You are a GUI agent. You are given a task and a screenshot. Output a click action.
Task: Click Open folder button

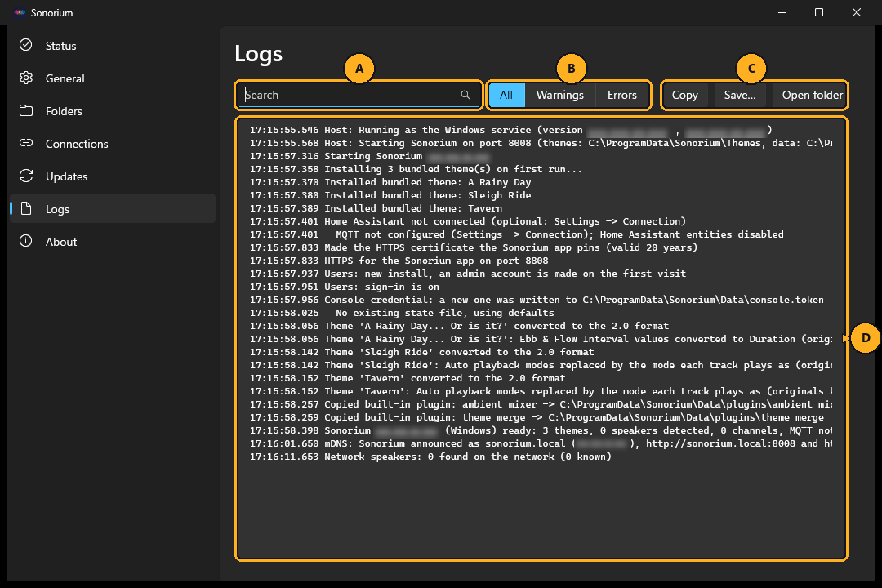coord(810,95)
